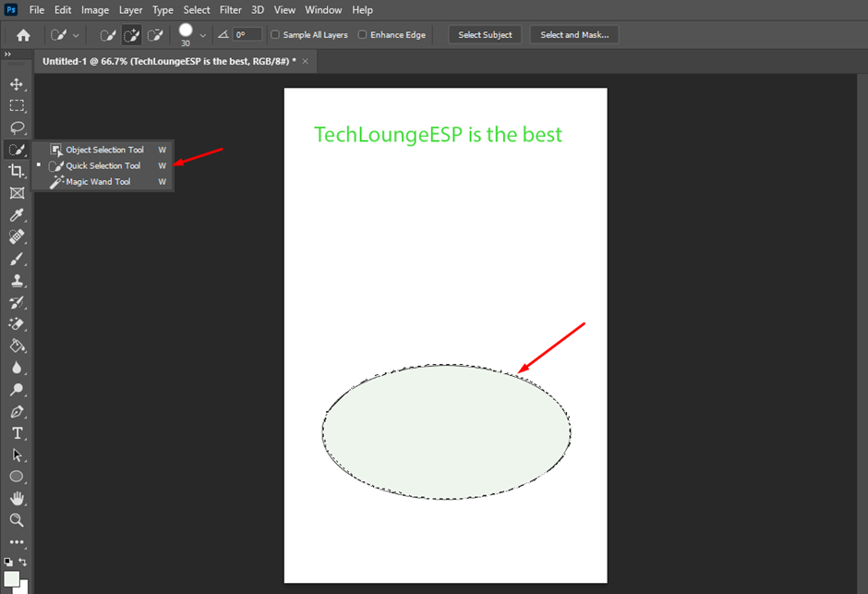Select the Zoom tool
This screenshot has width=868, height=594.
(x=17, y=520)
